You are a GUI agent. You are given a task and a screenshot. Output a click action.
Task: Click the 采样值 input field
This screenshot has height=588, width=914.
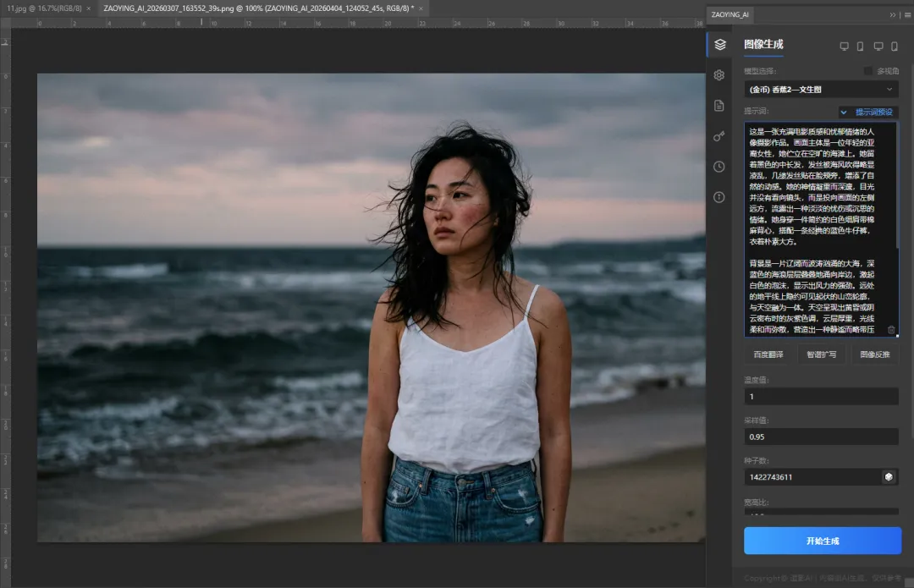(x=821, y=437)
